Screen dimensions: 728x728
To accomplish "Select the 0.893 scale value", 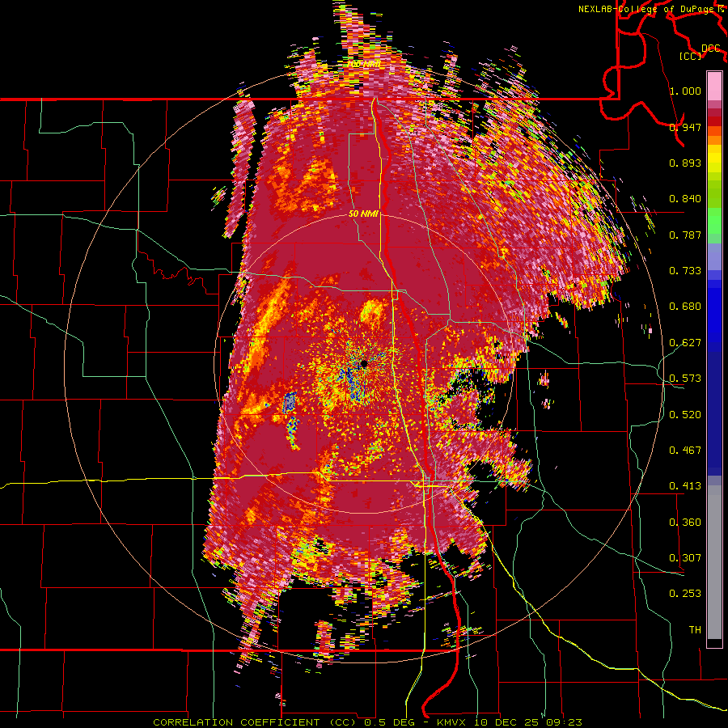I will [685, 163].
